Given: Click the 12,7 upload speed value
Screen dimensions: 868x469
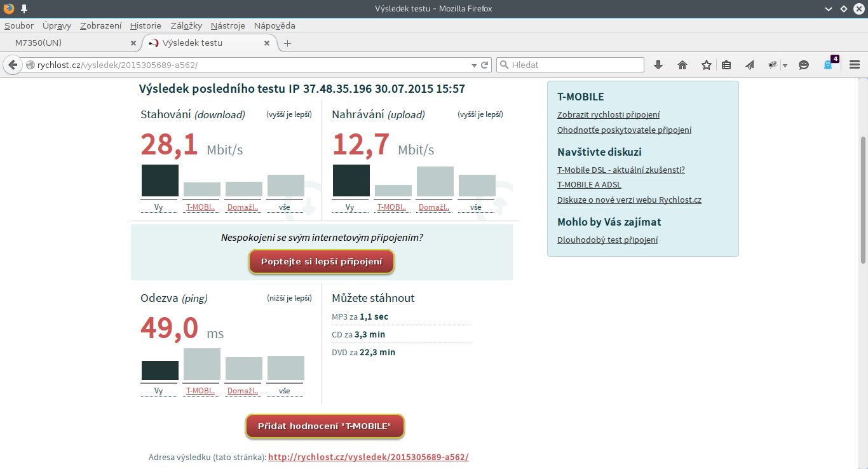Looking at the screenshot, I should pyautogui.click(x=361, y=144).
